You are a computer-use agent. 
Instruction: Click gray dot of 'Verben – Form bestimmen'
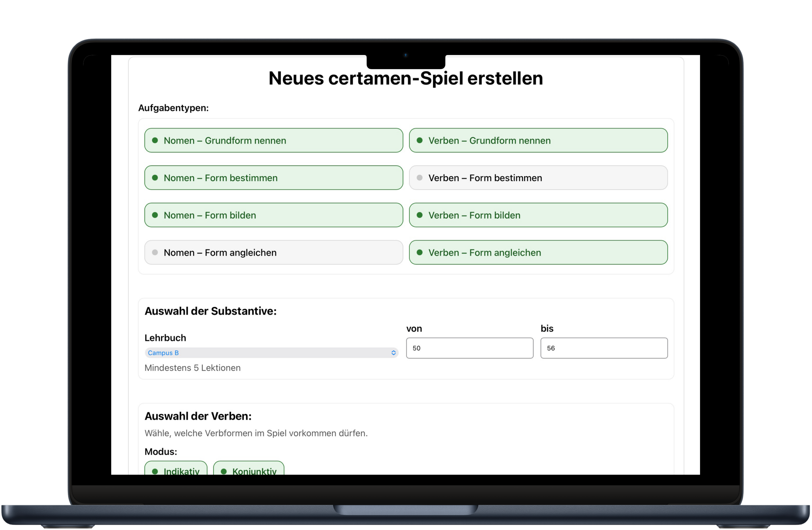point(420,177)
